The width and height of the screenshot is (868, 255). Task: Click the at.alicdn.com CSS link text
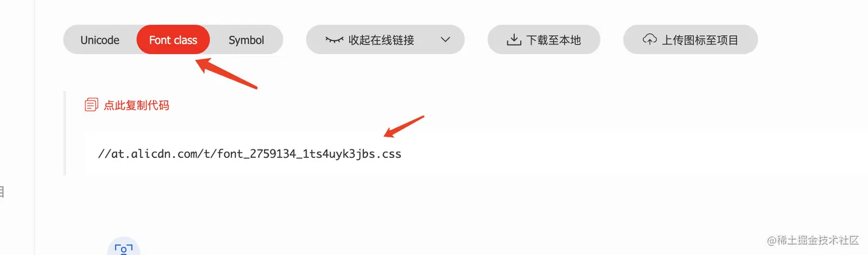(250, 154)
